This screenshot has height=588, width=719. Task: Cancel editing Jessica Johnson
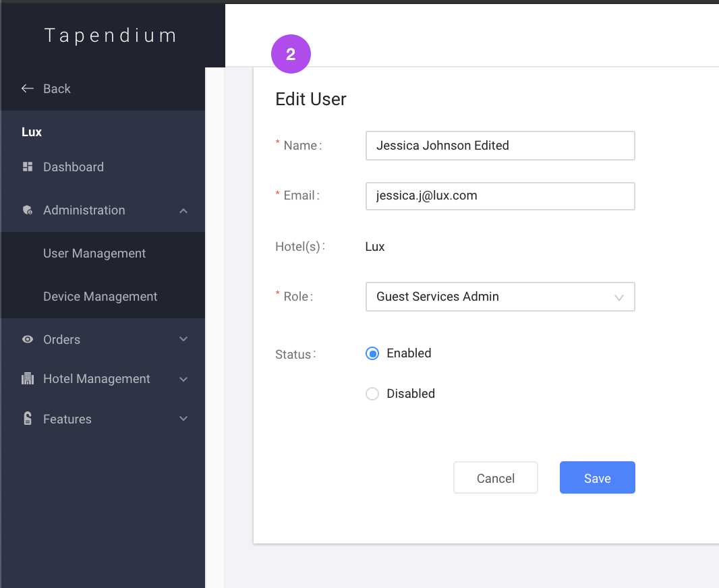(495, 477)
